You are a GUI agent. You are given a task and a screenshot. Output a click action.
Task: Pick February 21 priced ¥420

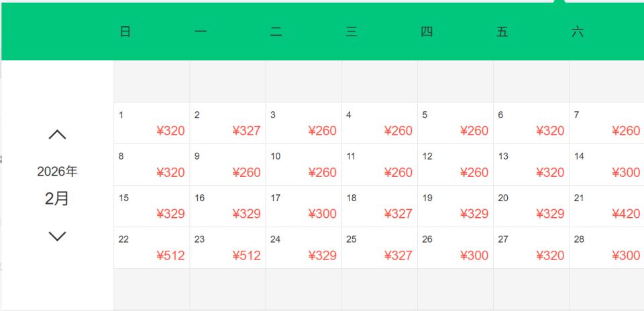click(x=606, y=206)
